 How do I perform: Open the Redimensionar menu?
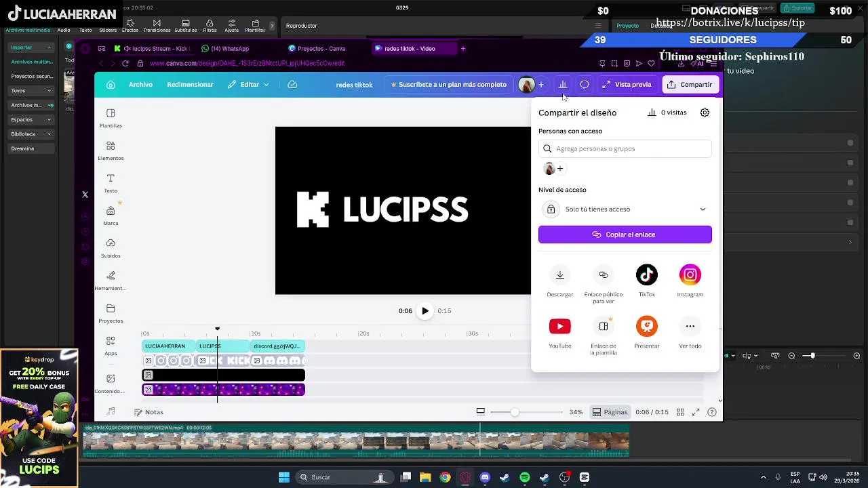click(x=190, y=85)
